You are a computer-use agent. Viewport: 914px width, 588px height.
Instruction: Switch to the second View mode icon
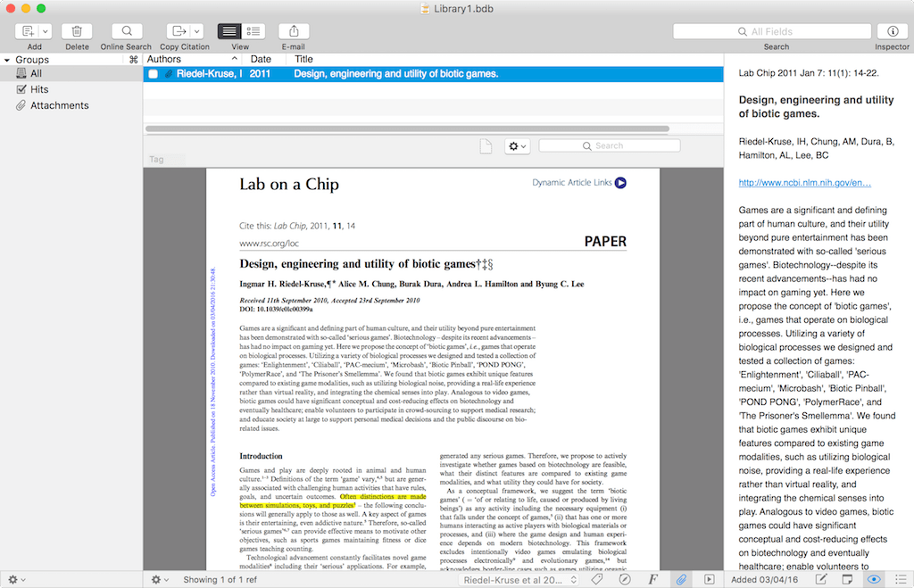click(252, 32)
